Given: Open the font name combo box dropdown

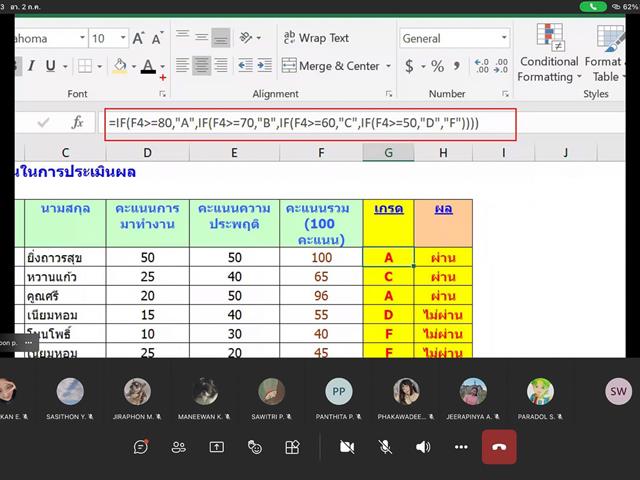Looking at the screenshot, I should pyautogui.click(x=82, y=38).
